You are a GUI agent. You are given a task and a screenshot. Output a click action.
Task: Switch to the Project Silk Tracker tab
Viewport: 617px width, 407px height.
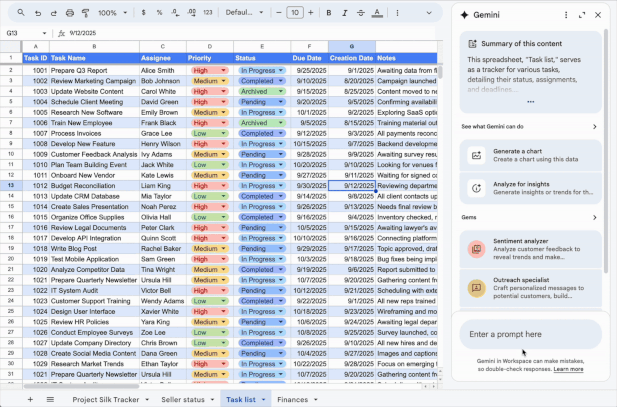click(x=106, y=399)
